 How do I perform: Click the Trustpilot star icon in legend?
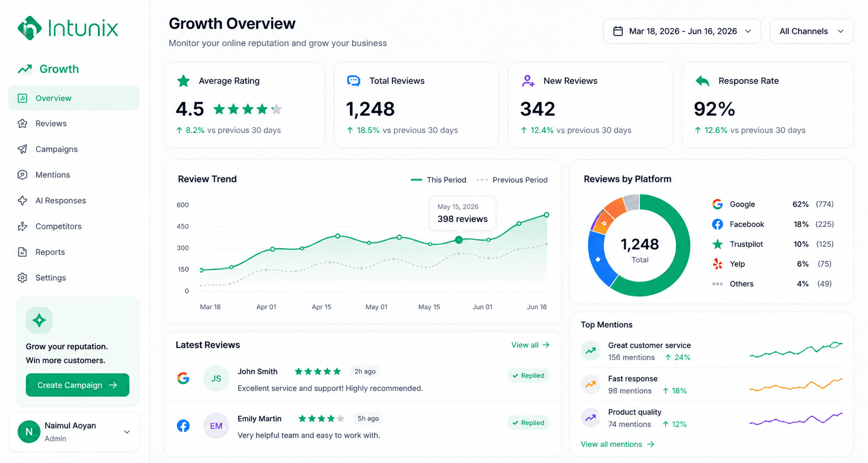(717, 244)
